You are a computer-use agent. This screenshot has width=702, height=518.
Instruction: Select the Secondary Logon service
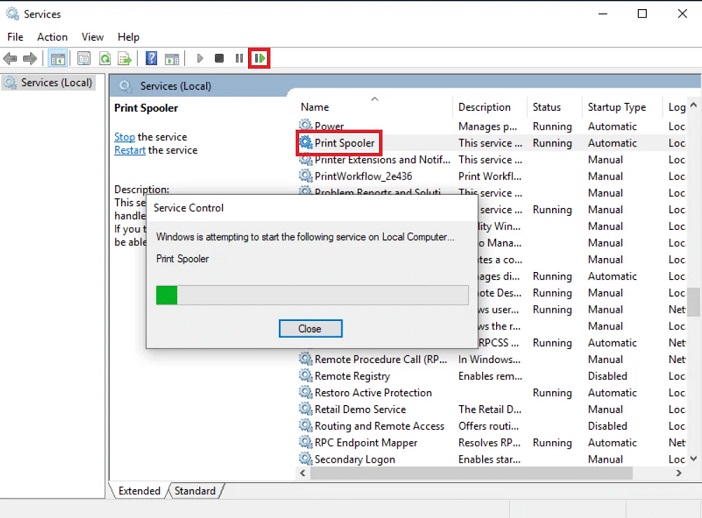pyautogui.click(x=492, y=459)
